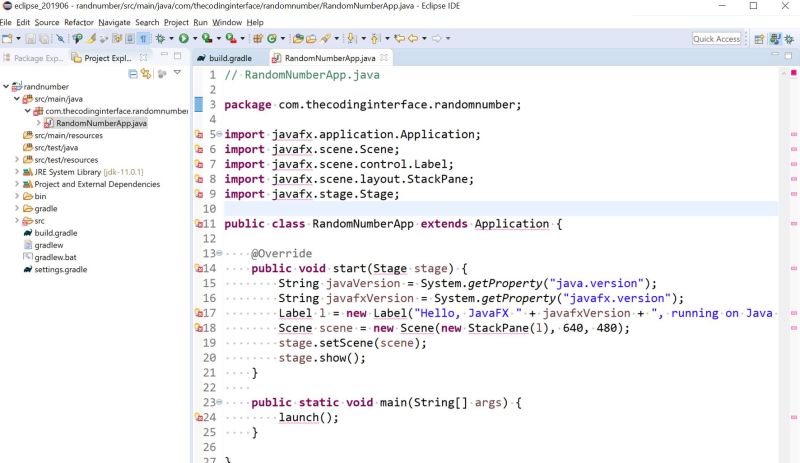Maximize the editor area
Viewport: 800px width, 463px height.
pyautogui.click(x=788, y=55)
